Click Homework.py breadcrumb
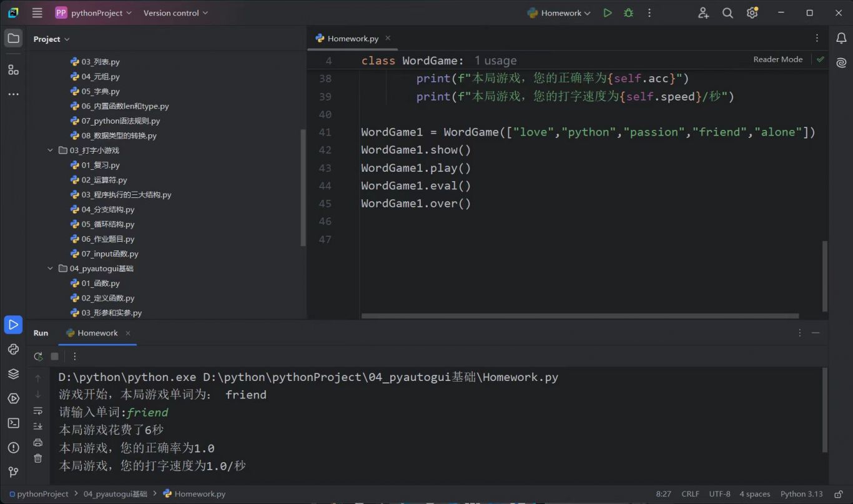The width and height of the screenshot is (853, 504). click(194, 493)
